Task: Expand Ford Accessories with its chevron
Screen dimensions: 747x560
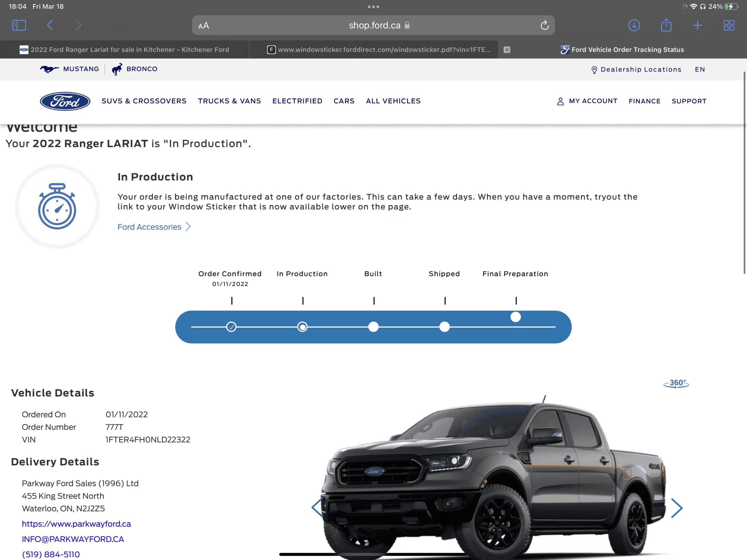Action: point(188,226)
